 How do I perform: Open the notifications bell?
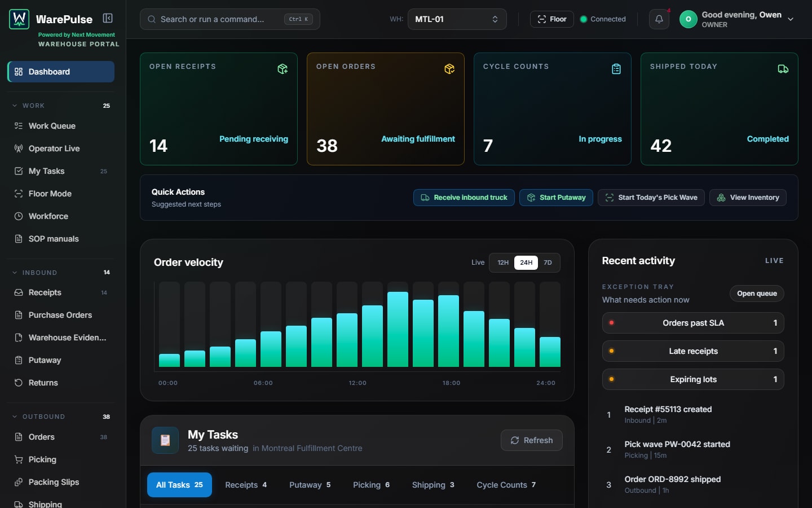659,19
